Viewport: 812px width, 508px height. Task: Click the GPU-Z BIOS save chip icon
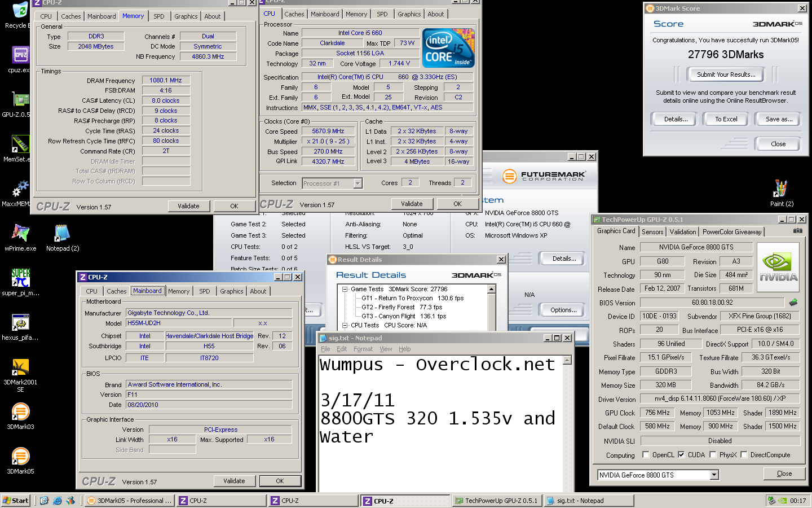[x=793, y=302]
